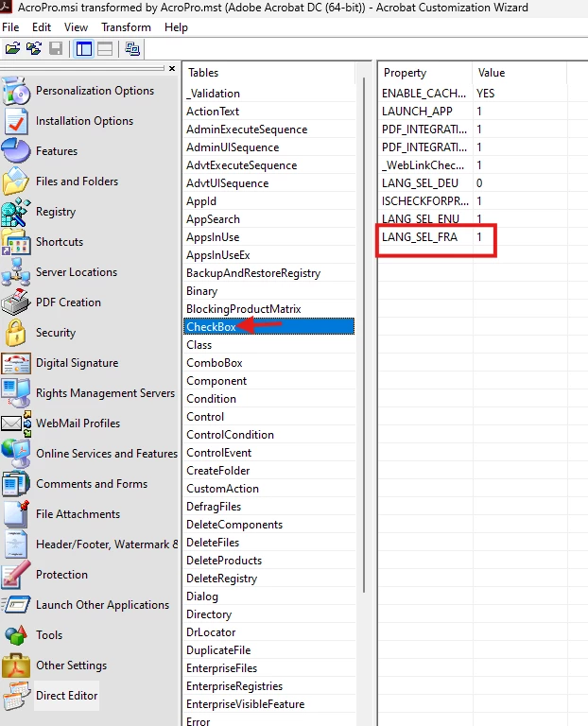The width and height of the screenshot is (588, 726).
Task: Toggle the navigation pane view icon
Action: point(84,48)
